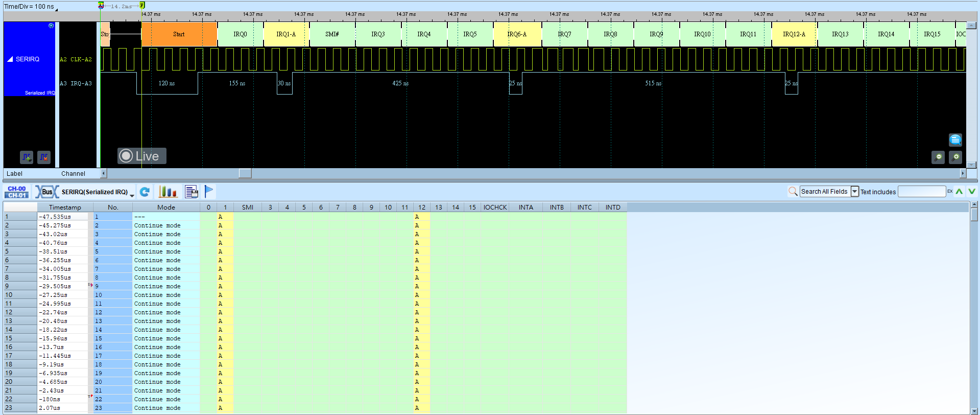
Task: Select the row with timestamp -180ns
Action: coord(315,399)
